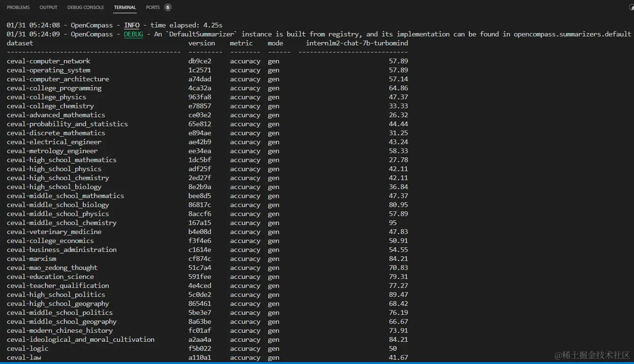Click ceval-modern_chinese_history dataset name
Viewport: 634px width, 364px height.
click(x=60, y=330)
